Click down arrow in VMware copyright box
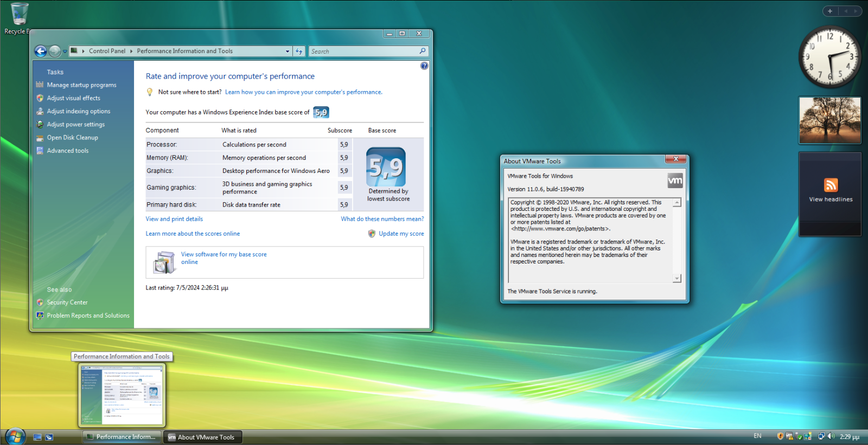 [677, 279]
